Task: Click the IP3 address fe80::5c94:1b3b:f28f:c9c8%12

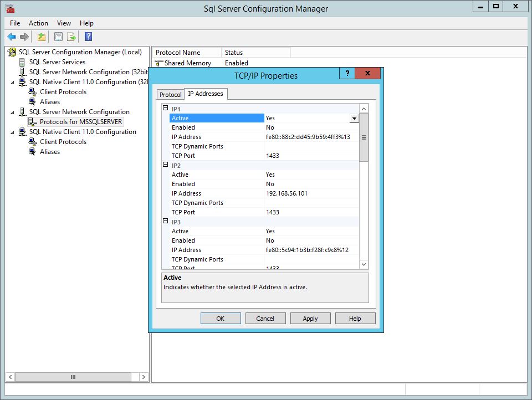Action: [311, 250]
